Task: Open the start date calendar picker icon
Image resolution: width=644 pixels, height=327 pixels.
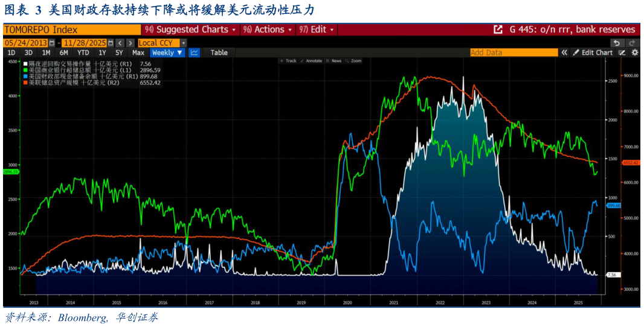Action: click(x=51, y=43)
